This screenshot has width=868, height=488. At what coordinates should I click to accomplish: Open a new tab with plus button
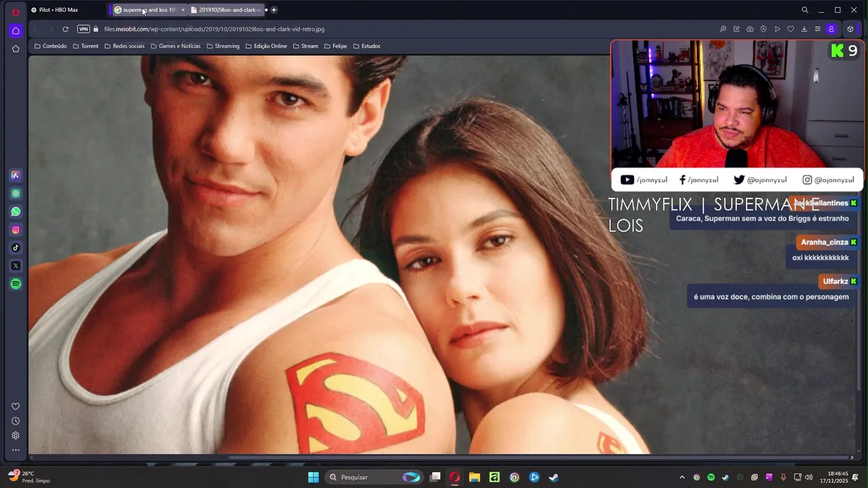pyautogui.click(x=274, y=10)
